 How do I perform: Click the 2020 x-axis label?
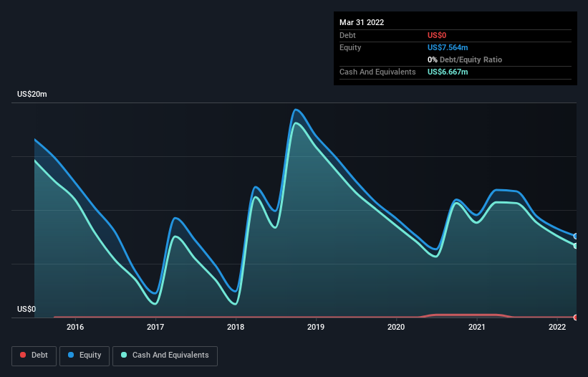[x=396, y=327]
